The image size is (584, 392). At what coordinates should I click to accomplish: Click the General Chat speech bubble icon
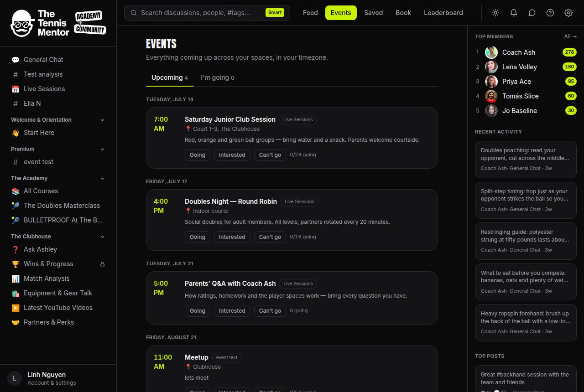16,60
